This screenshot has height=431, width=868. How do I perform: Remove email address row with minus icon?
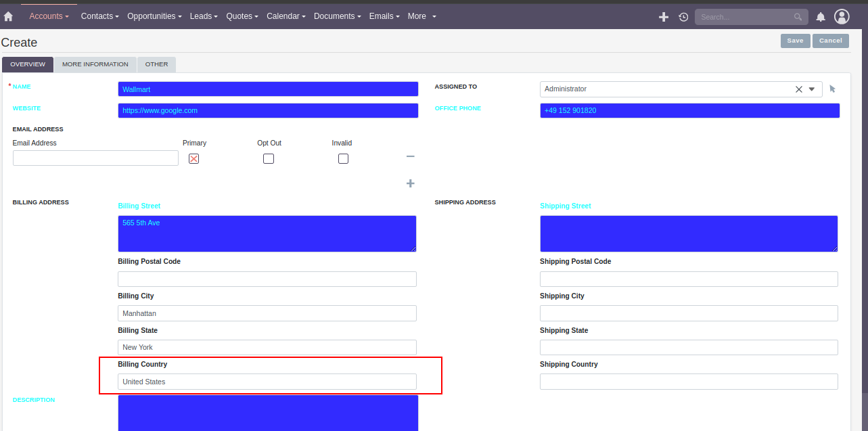pos(410,156)
